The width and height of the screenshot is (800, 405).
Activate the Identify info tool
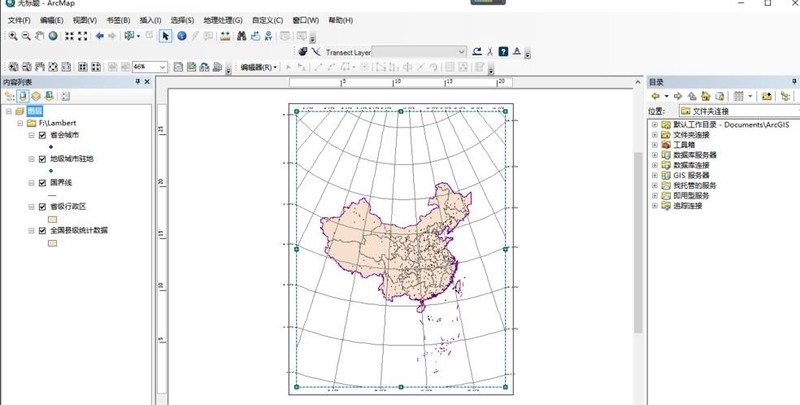[182, 36]
